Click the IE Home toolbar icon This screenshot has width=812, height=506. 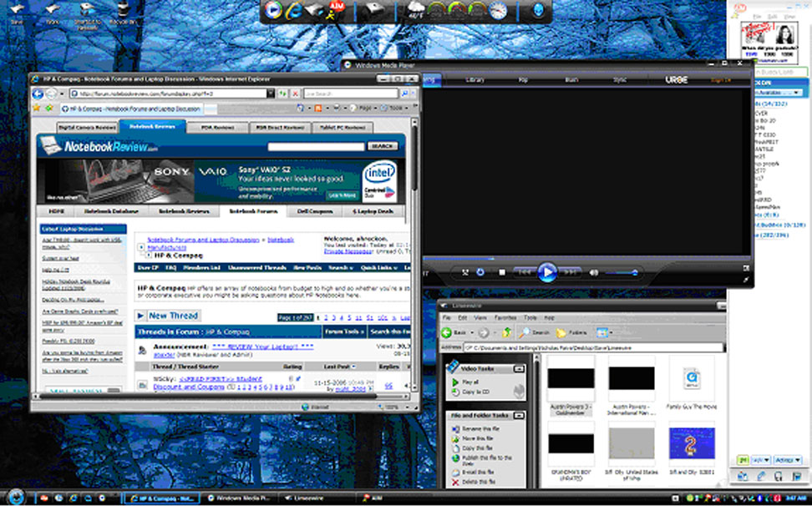click(x=301, y=109)
